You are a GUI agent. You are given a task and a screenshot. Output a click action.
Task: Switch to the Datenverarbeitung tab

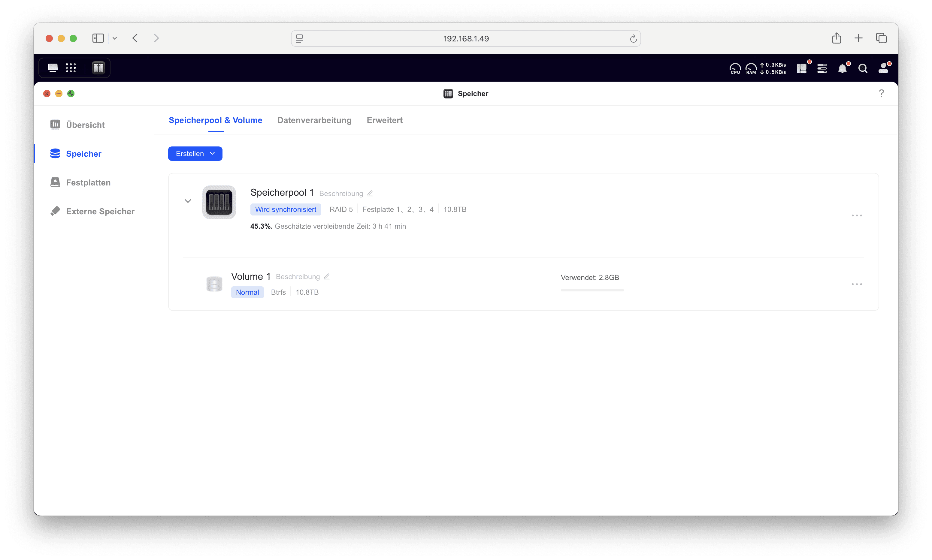pyautogui.click(x=314, y=120)
